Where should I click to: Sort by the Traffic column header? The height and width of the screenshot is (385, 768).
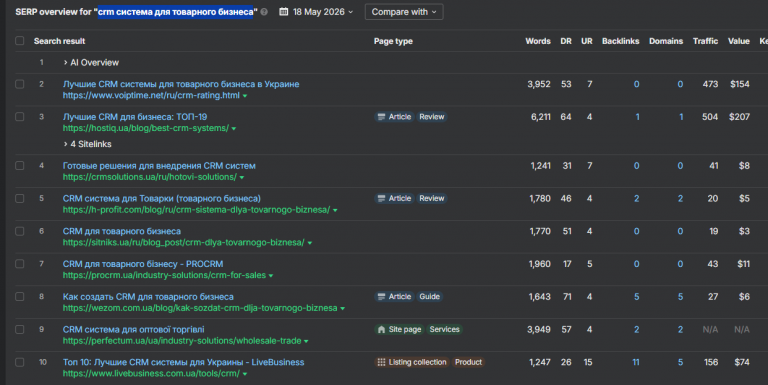point(705,41)
